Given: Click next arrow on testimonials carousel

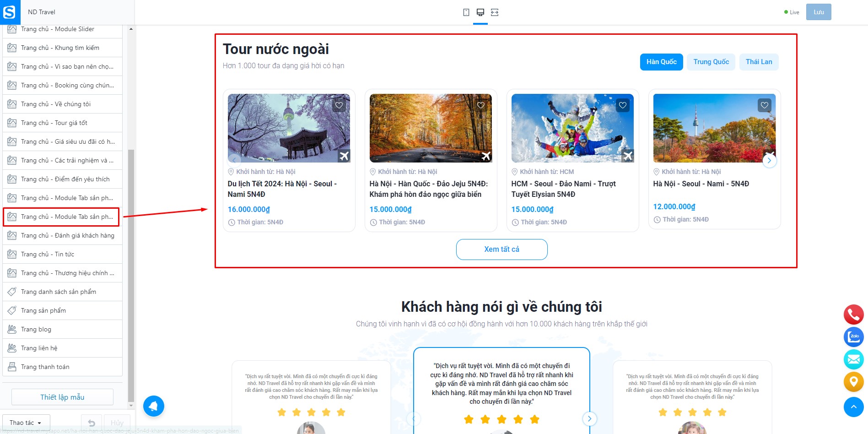Looking at the screenshot, I should pos(589,418).
